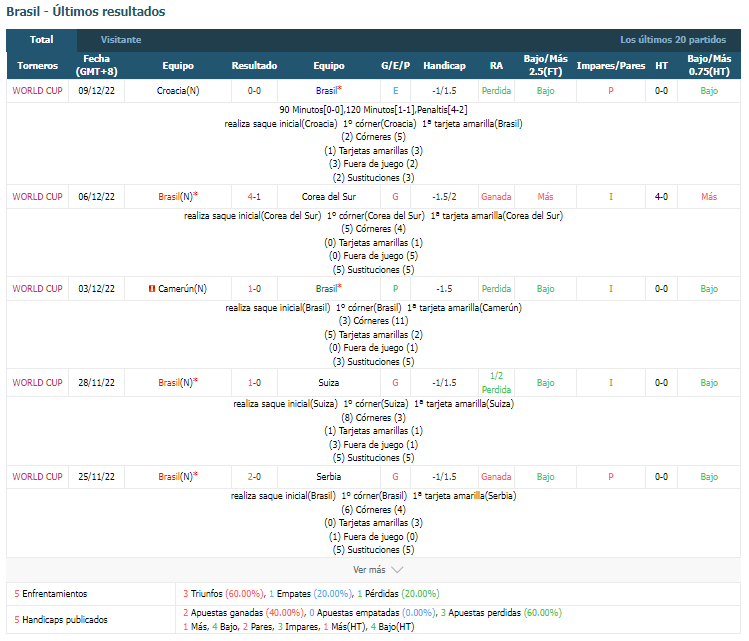This screenshot has height=641, width=749.
Task: Click the green 'P' loss indicator in Camerún row
Action: pyautogui.click(x=396, y=288)
